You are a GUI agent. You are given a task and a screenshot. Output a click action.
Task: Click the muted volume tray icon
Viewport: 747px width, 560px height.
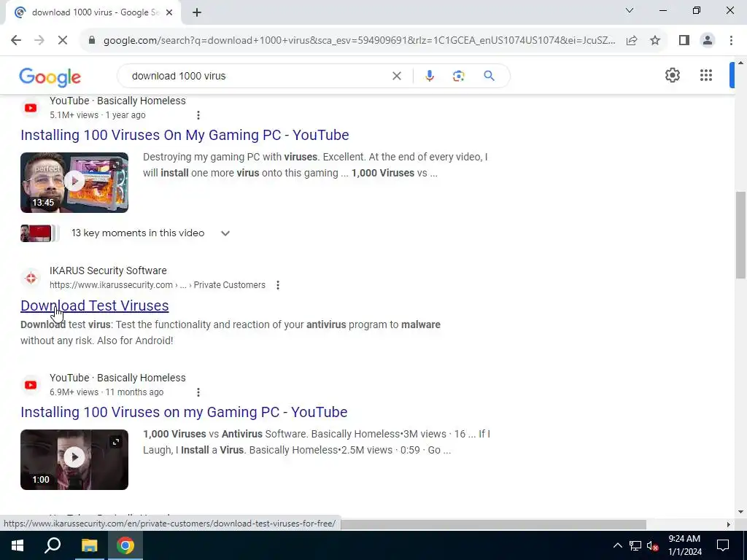click(653, 545)
